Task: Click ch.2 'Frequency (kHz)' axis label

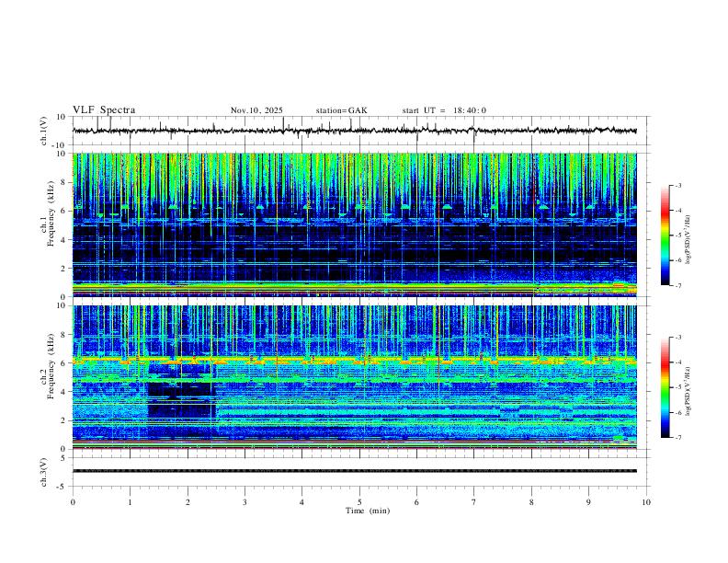Action: (x=51, y=366)
